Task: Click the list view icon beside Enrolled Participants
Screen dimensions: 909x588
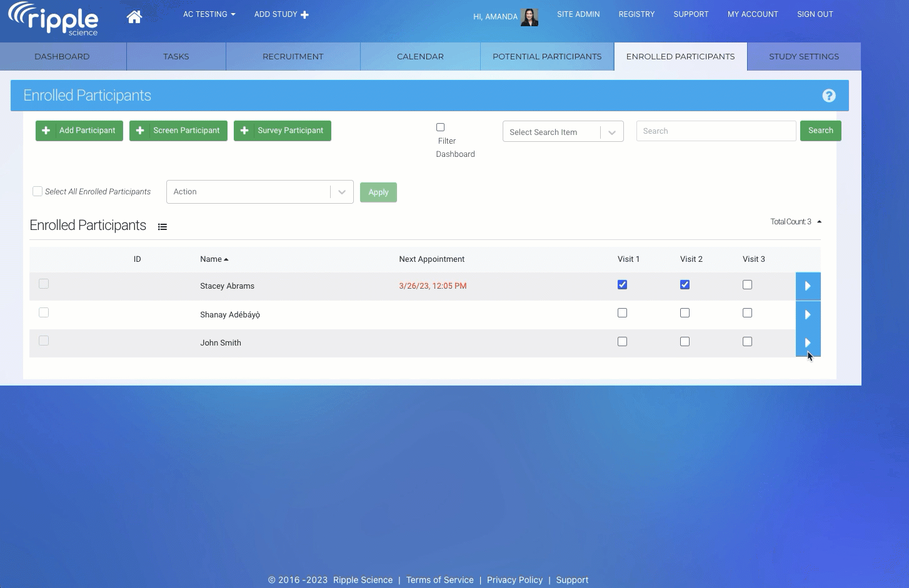Action: click(x=163, y=227)
